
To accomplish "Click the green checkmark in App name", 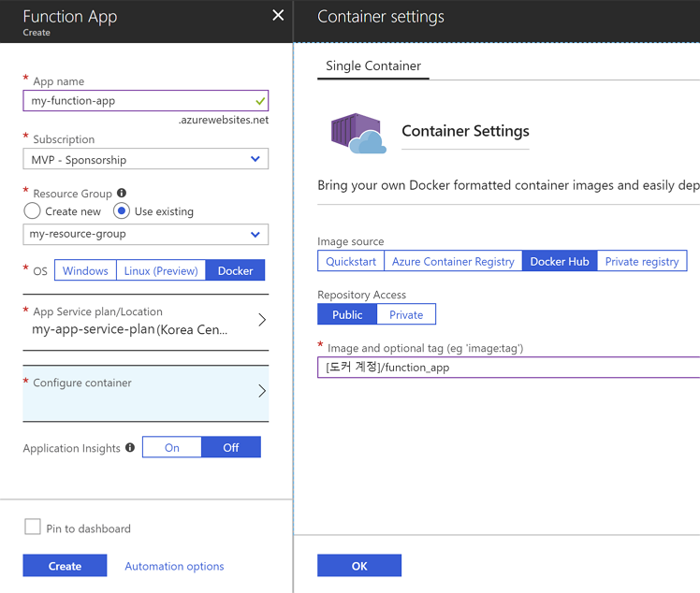I will (x=259, y=100).
